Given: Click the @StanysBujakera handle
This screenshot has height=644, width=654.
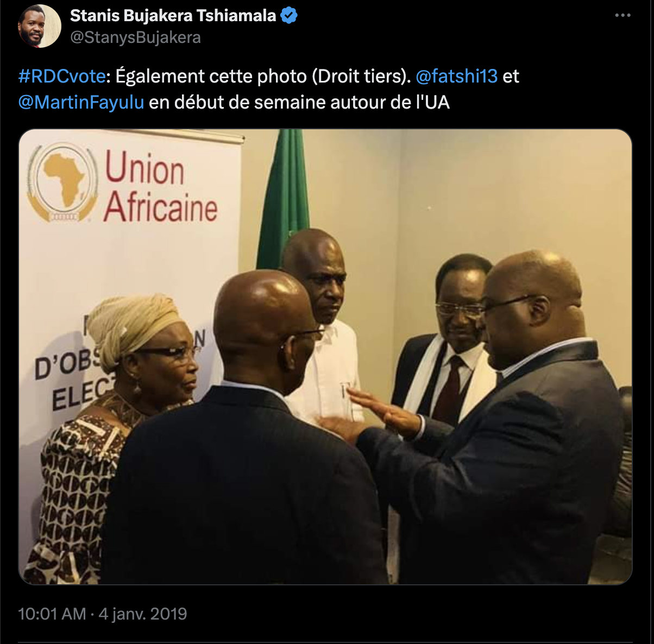Looking at the screenshot, I should pos(135,37).
